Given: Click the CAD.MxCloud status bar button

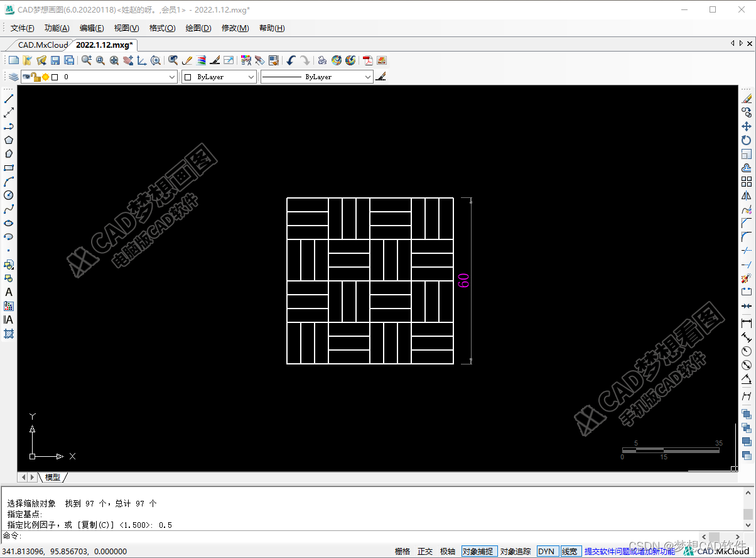Looking at the screenshot, I should pos(717,551).
